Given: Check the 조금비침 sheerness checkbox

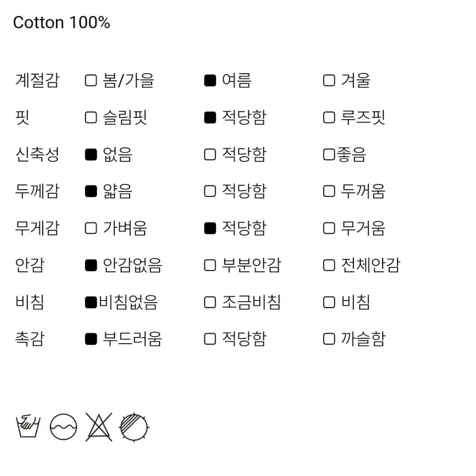Looking at the screenshot, I should click(x=210, y=302).
